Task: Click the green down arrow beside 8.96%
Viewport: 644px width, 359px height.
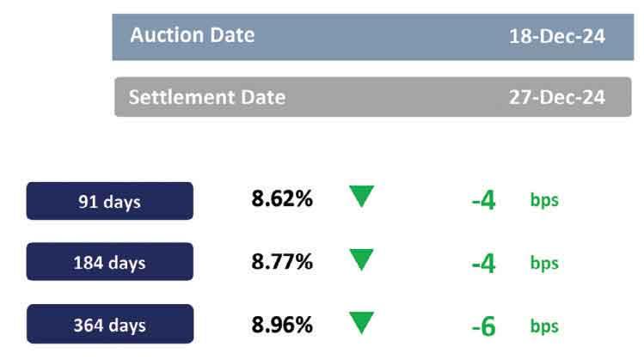Action: click(362, 323)
